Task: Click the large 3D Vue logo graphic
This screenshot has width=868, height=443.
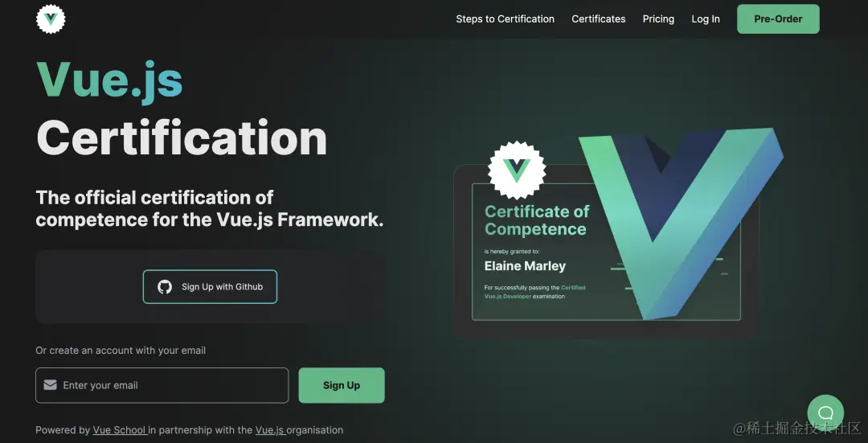Action: (682, 224)
